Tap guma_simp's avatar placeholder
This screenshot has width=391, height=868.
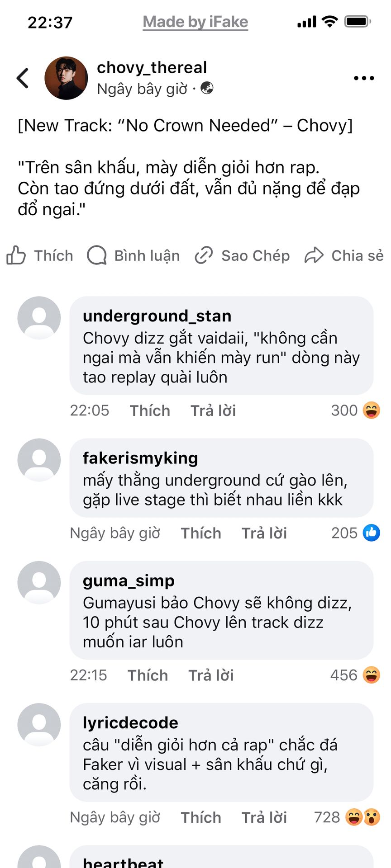pos(39,582)
